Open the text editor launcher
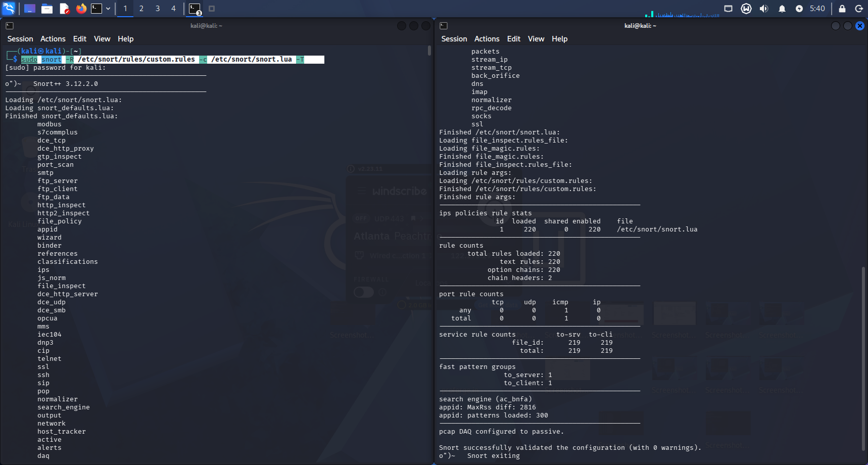 (x=64, y=8)
